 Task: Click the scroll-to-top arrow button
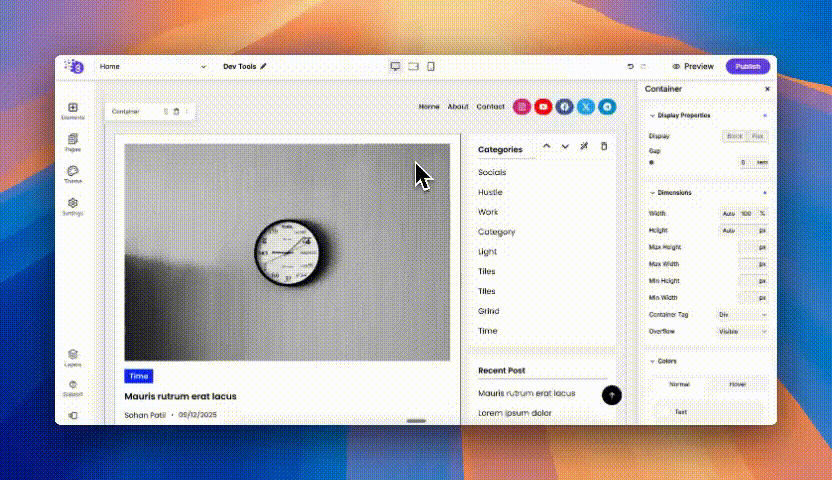(612, 395)
